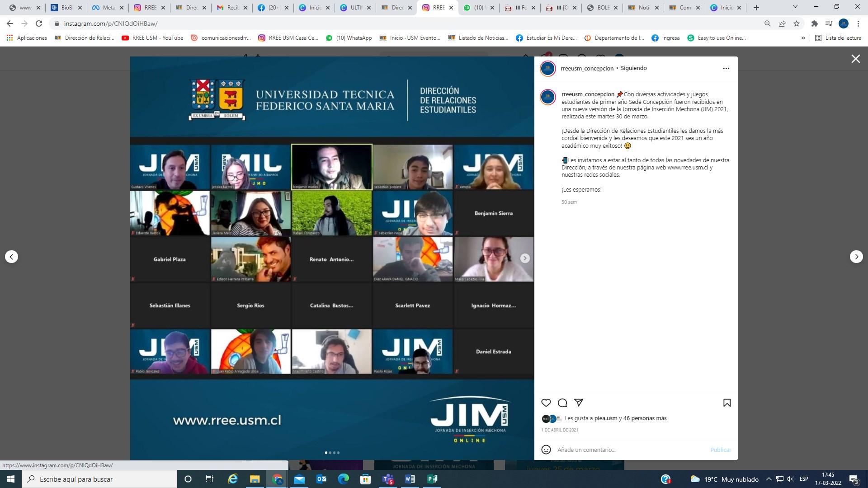Like the post with heart icon
Screen dimensions: 868x488
point(546,403)
